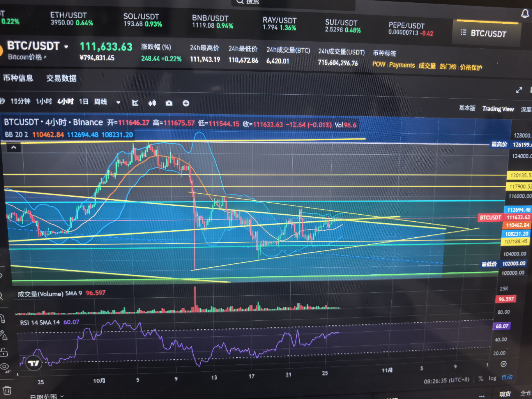
Task: Toggle drawings visibility with eye icon
Action: [4, 367]
